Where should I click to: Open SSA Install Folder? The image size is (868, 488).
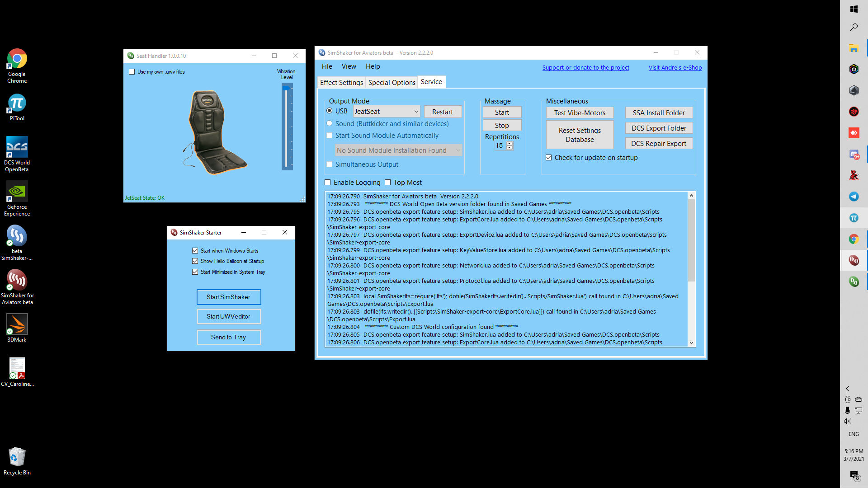click(x=659, y=113)
